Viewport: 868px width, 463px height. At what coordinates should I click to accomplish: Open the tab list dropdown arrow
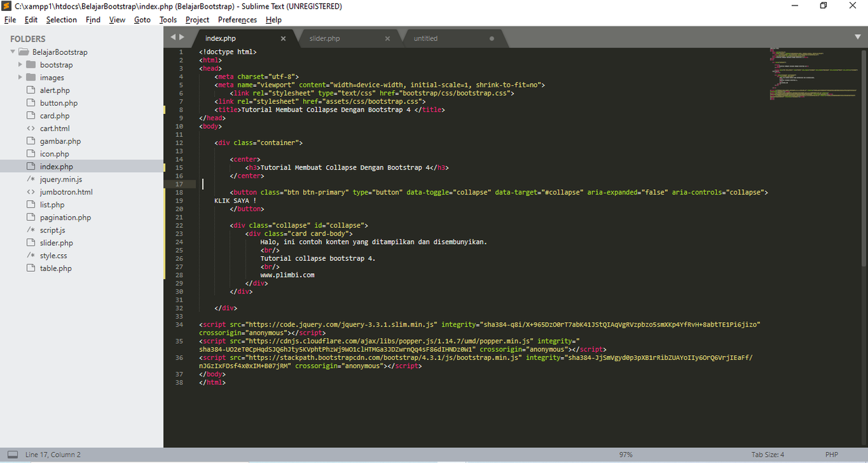click(x=858, y=37)
